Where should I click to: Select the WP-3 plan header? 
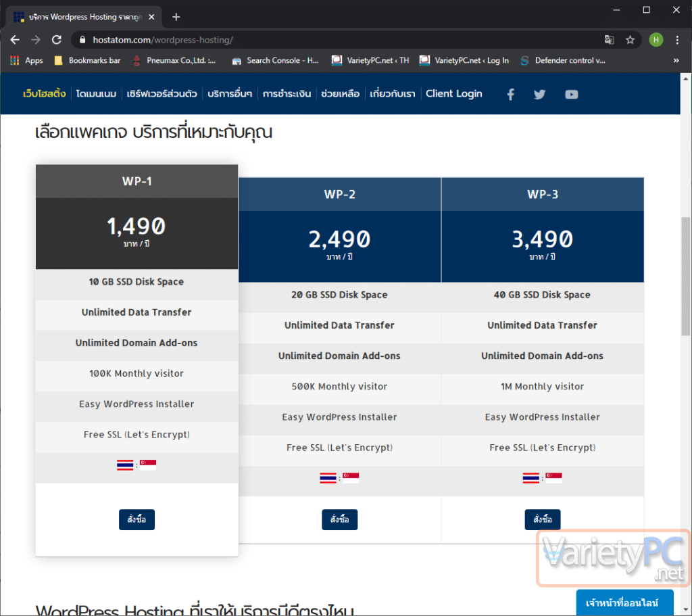point(543,194)
